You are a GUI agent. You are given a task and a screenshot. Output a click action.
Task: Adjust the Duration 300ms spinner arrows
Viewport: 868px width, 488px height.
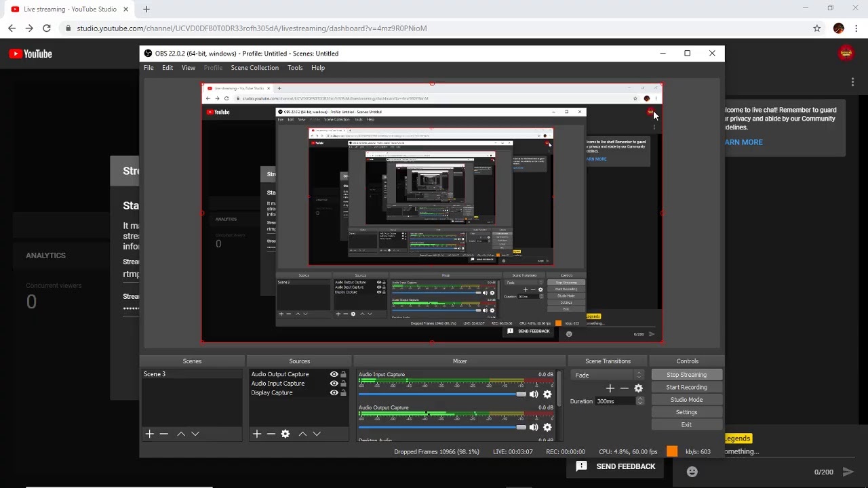tap(640, 401)
